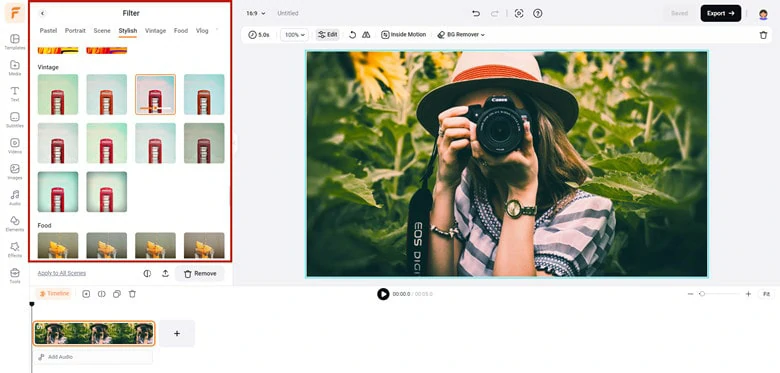This screenshot has width=780, height=373.
Task: Open the help question mark
Action: [538, 13]
